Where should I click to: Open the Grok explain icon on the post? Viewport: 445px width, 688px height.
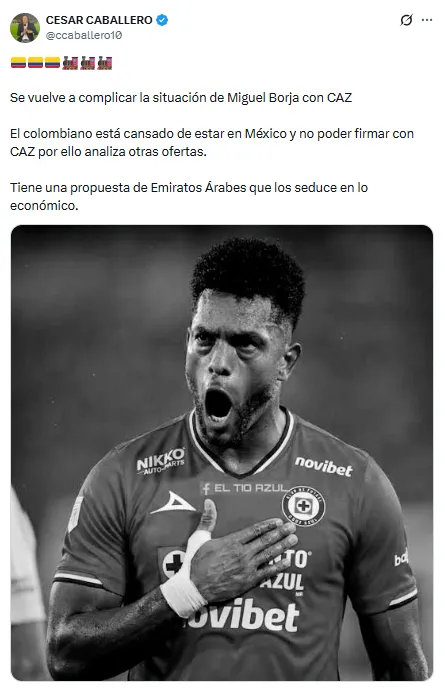[406, 20]
